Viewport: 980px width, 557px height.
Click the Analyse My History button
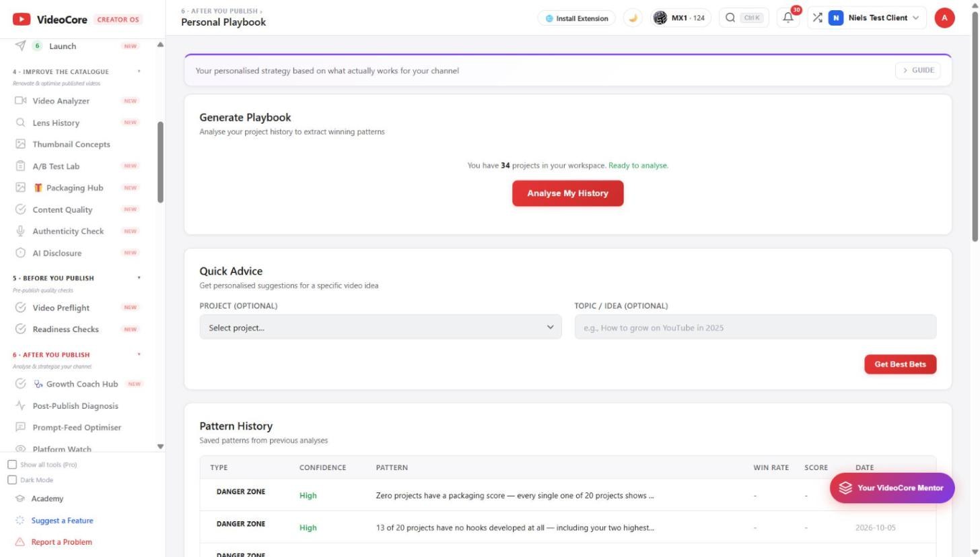click(567, 193)
